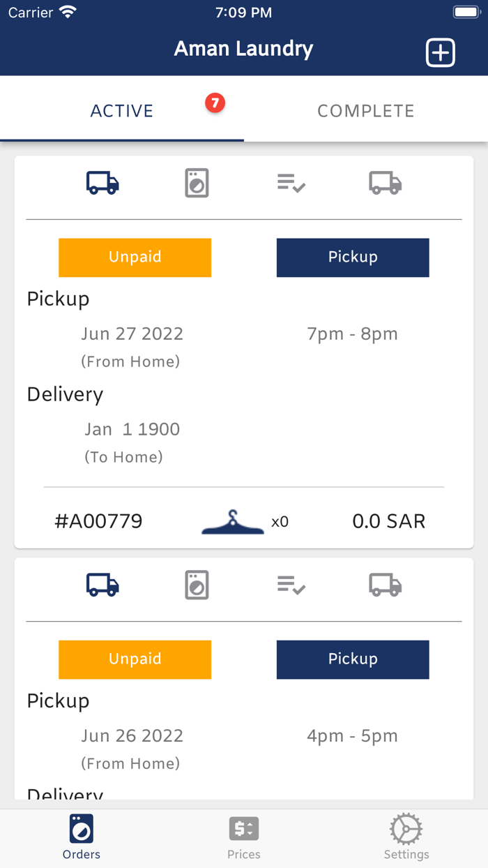Go to Orders in the bottom bar
The image size is (488, 868).
[x=82, y=837]
